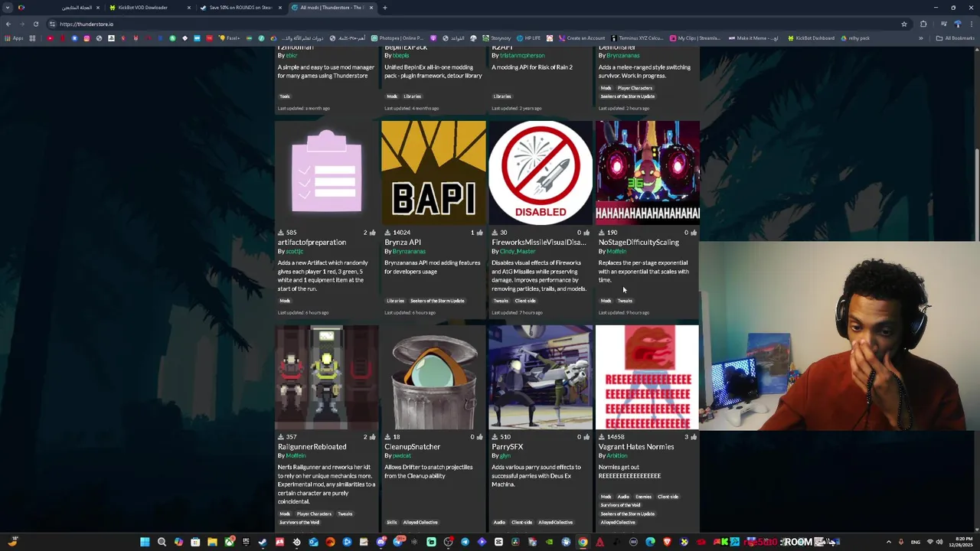
Task: Open File Explorer from taskbar
Action: (x=212, y=542)
